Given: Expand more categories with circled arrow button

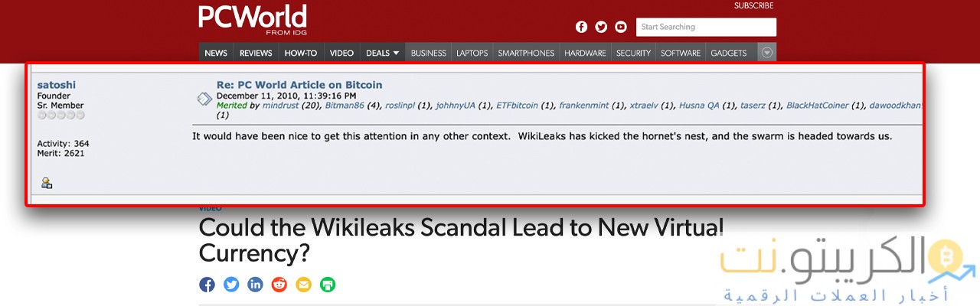Looking at the screenshot, I should [767, 53].
